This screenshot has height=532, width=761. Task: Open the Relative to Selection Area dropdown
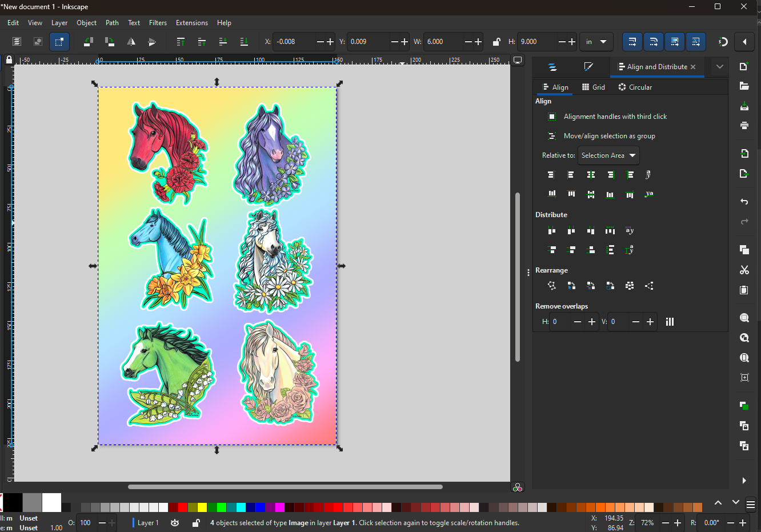pos(608,155)
